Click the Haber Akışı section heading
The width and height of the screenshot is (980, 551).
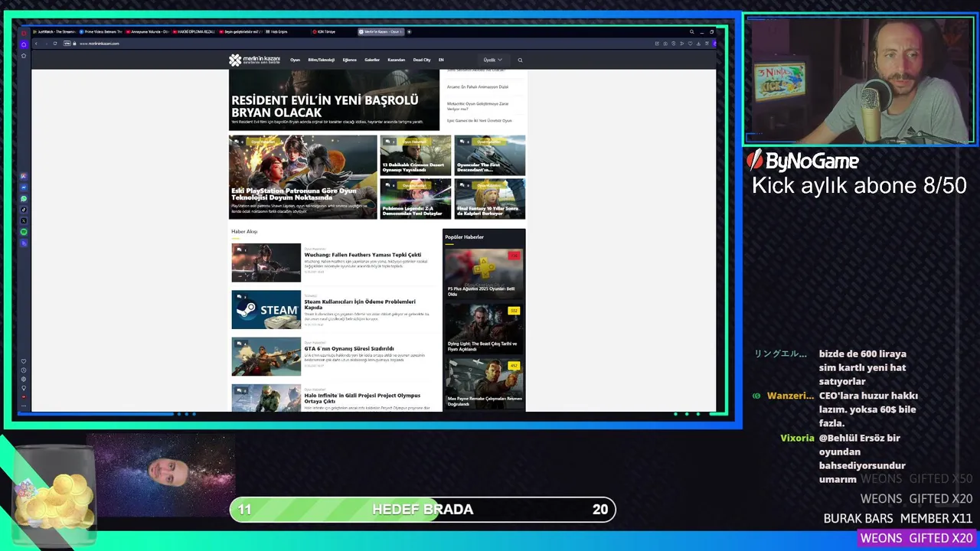pyautogui.click(x=244, y=231)
